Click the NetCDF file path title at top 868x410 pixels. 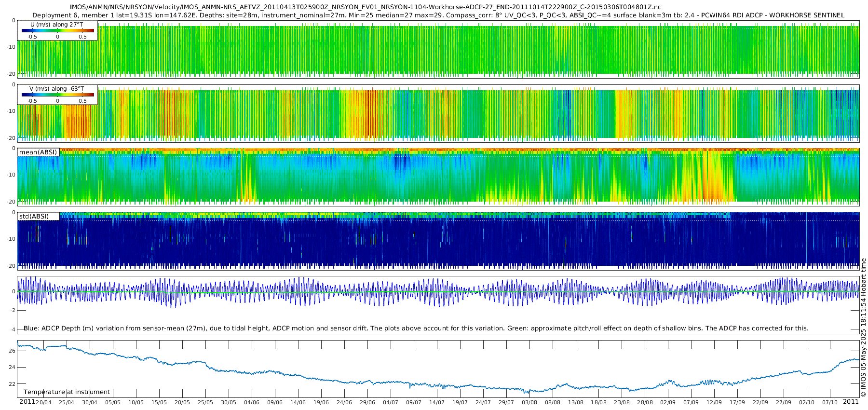tap(365, 7)
